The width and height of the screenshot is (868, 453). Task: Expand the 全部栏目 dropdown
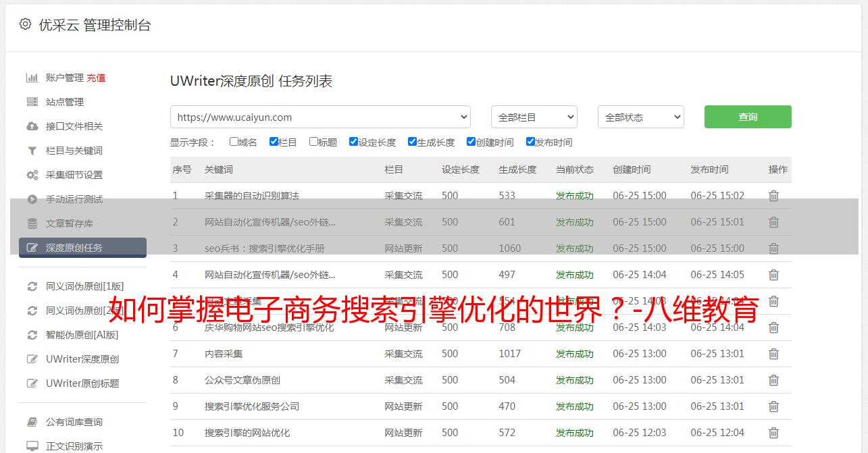coord(534,117)
